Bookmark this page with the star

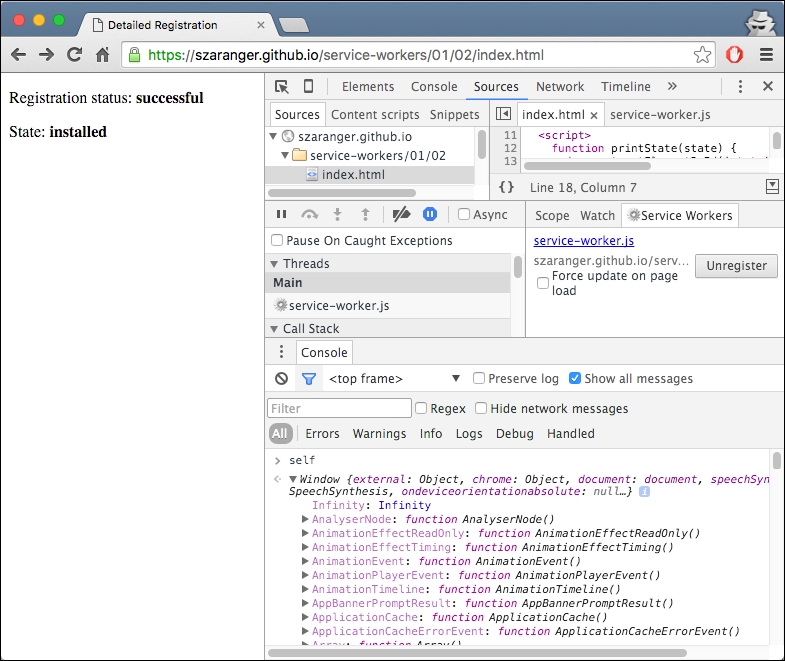(702, 54)
